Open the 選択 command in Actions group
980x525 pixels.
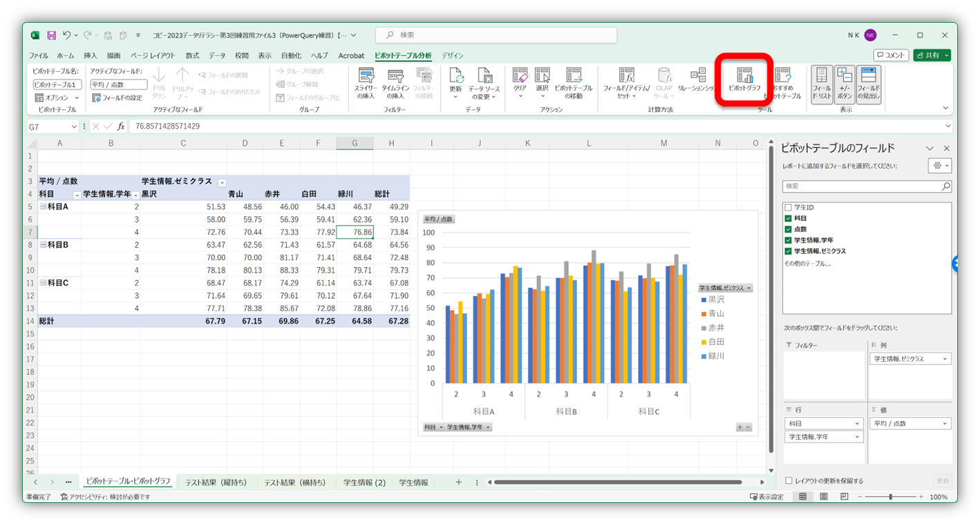(x=542, y=84)
